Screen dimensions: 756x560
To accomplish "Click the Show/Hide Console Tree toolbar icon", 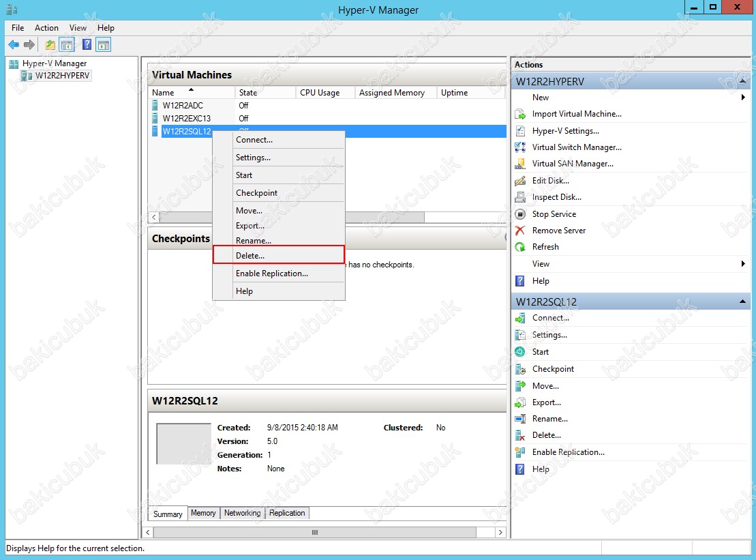I will [67, 45].
